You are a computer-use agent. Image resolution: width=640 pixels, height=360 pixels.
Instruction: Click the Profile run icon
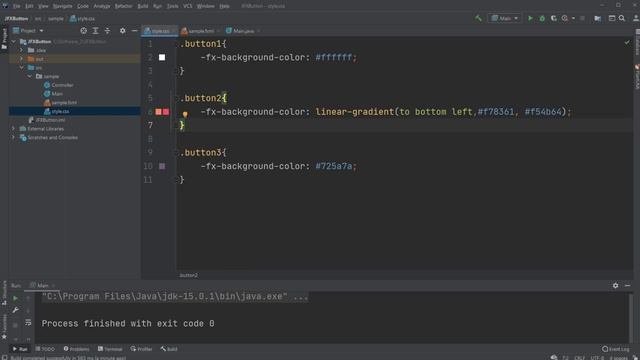[x=565, y=18]
